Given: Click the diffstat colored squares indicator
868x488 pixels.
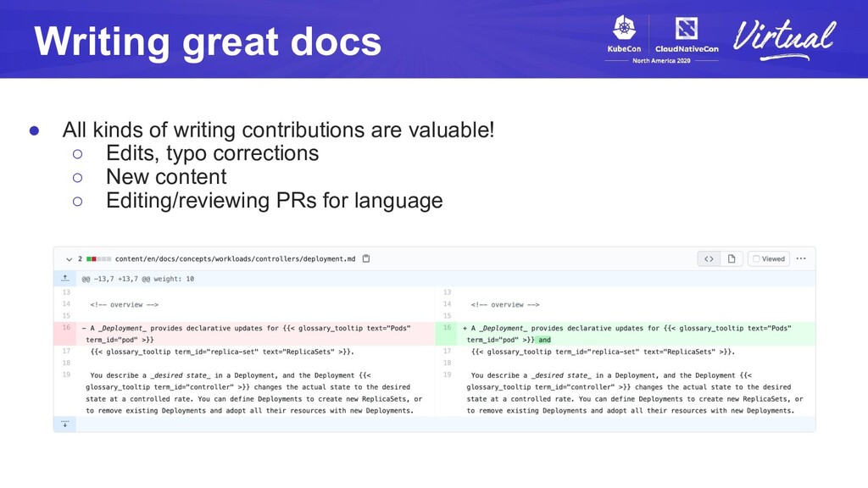Looking at the screenshot, I should (x=98, y=259).
